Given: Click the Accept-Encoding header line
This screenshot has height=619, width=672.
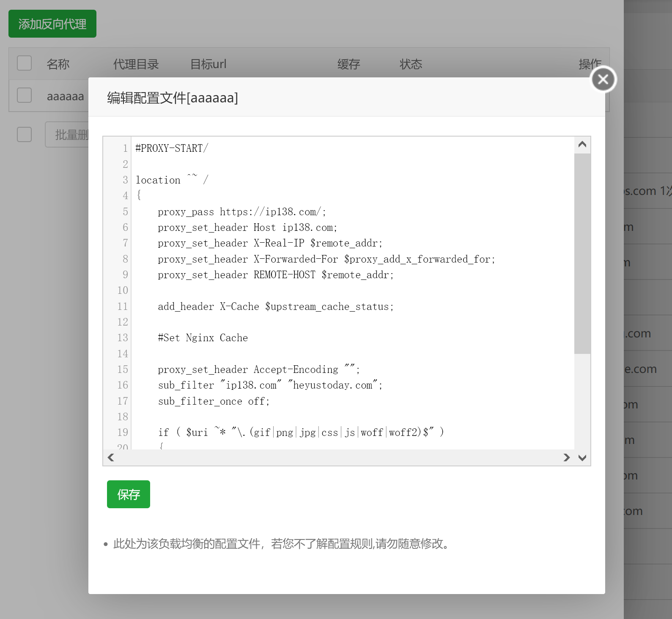Looking at the screenshot, I should point(258,370).
